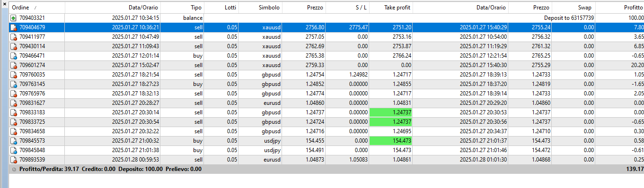644x188 pixels.
Task: Sort by Data/Orario header next to Ordine
Action: tap(113, 8)
